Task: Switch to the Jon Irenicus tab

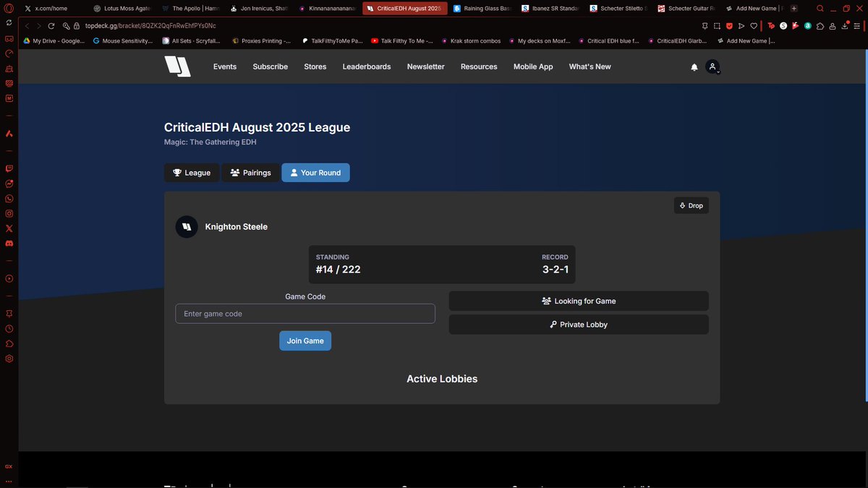Action: point(259,9)
